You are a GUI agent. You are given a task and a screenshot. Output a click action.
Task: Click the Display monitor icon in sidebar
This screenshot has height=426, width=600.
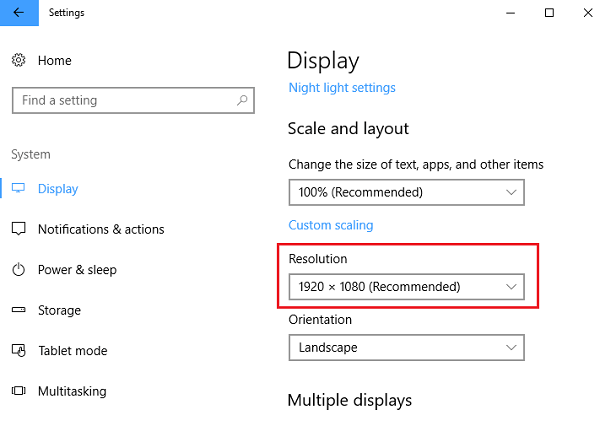tap(18, 189)
